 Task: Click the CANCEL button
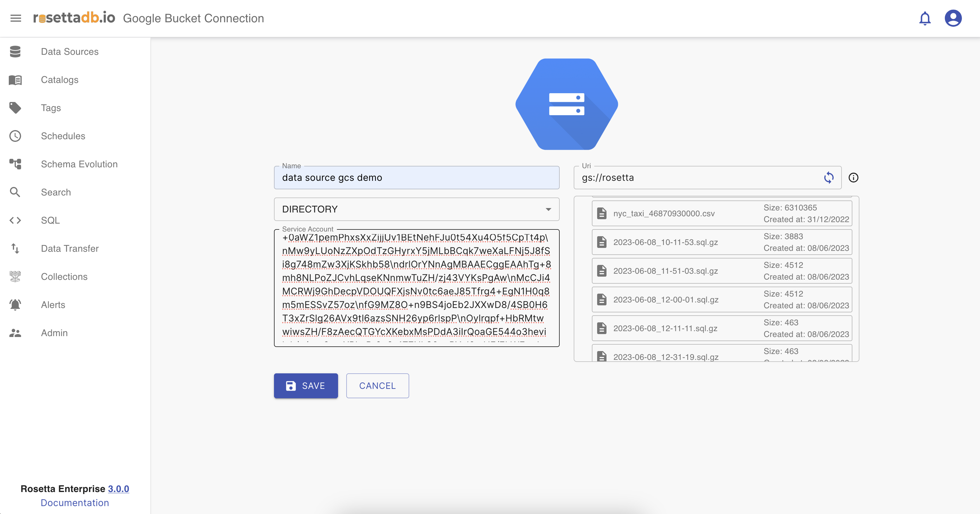(377, 386)
